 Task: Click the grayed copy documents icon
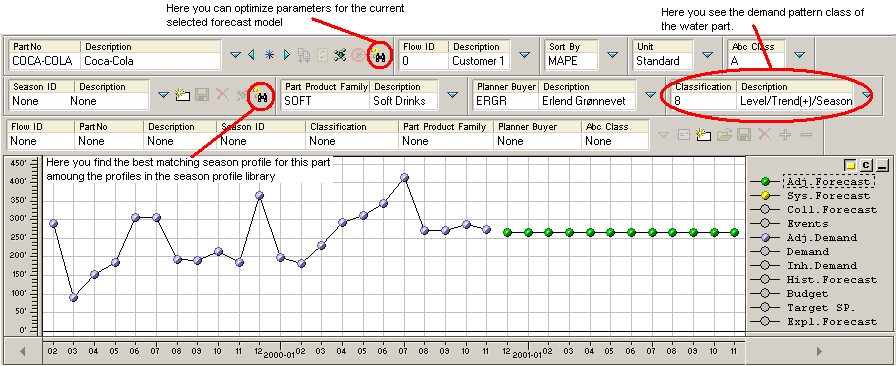(305, 55)
